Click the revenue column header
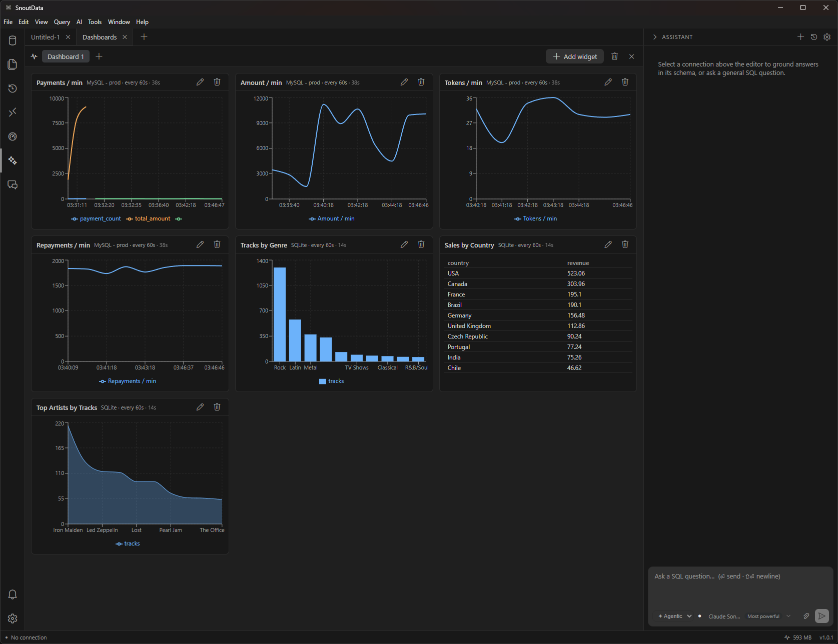The height and width of the screenshot is (644, 838). coord(578,263)
